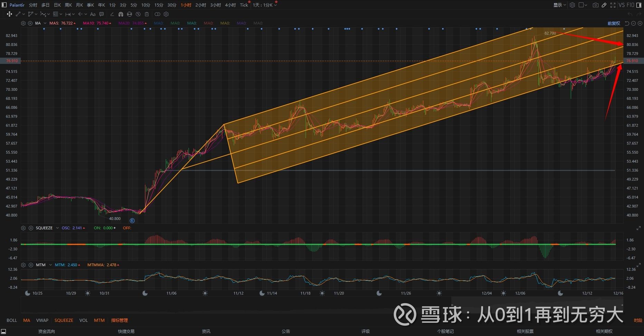644x336 pixels.
Task: Zoom in the chart with plus icon
Action: coord(640,23)
